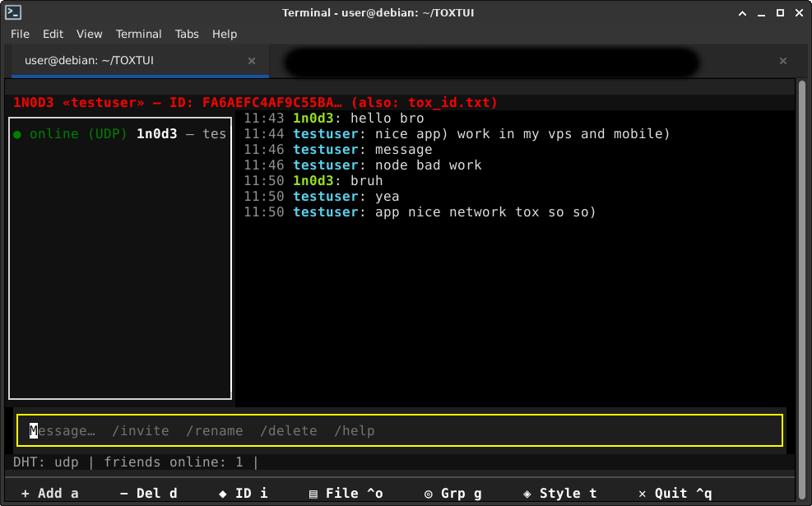Image resolution: width=812 pixels, height=506 pixels.
Task: Open the View menu
Action: pyautogui.click(x=89, y=34)
